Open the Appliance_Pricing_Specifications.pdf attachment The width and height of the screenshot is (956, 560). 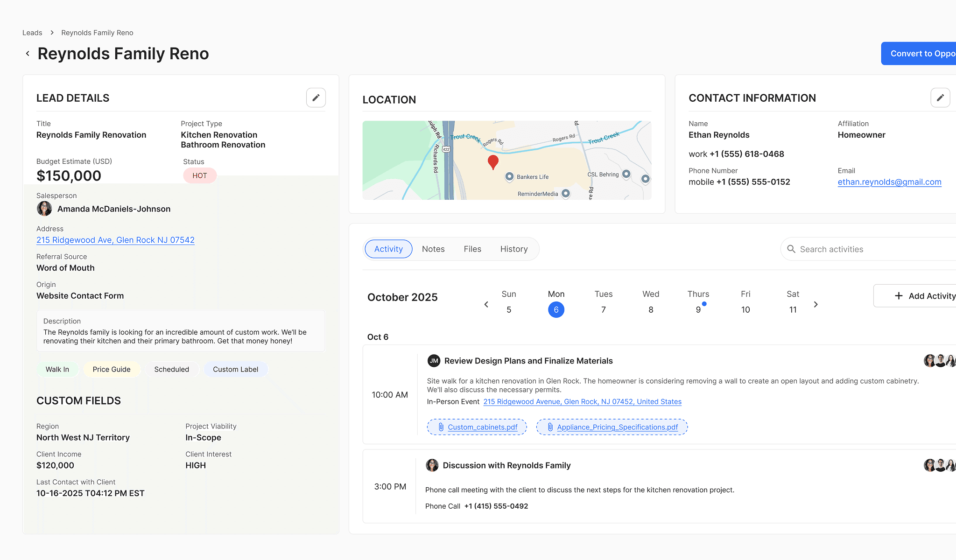pyautogui.click(x=617, y=427)
